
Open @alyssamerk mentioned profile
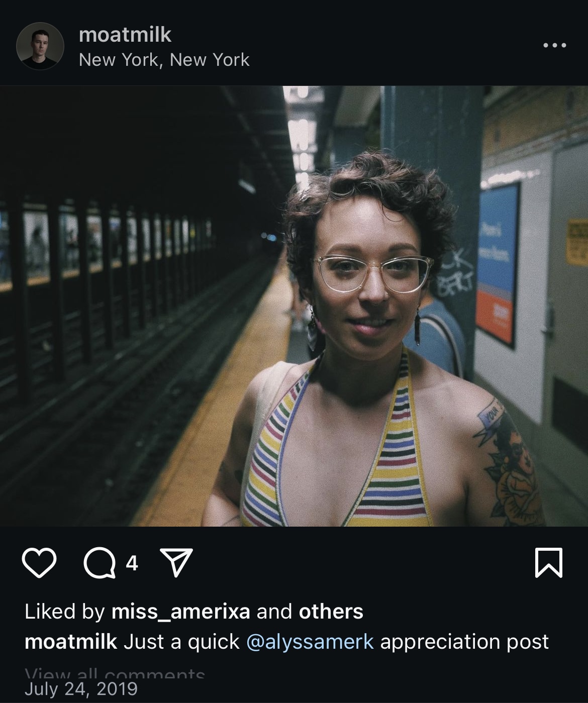(x=310, y=642)
